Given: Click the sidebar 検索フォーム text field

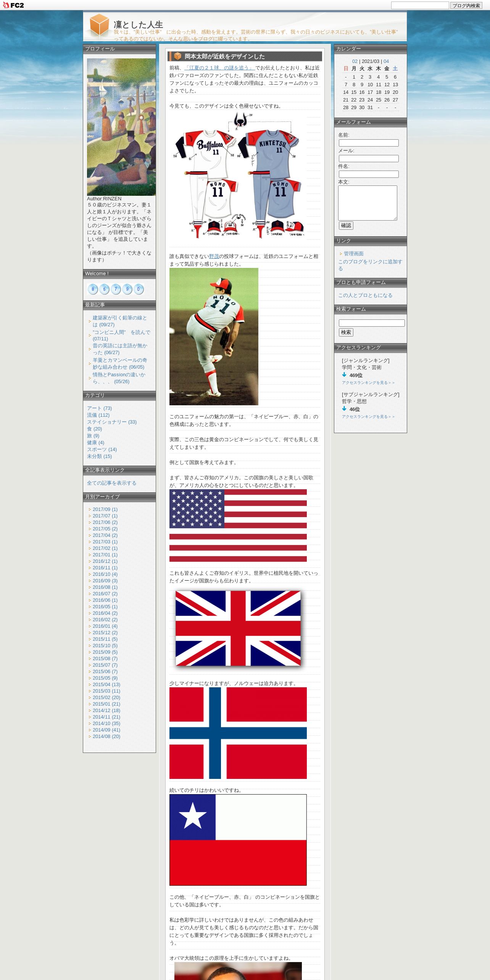Looking at the screenshot, I should pyautogui.click(x=372, y=323).
